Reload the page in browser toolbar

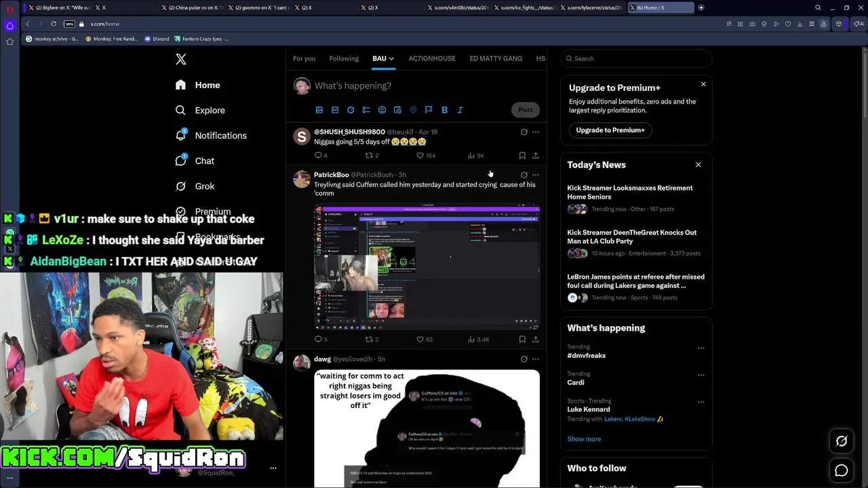54,24
